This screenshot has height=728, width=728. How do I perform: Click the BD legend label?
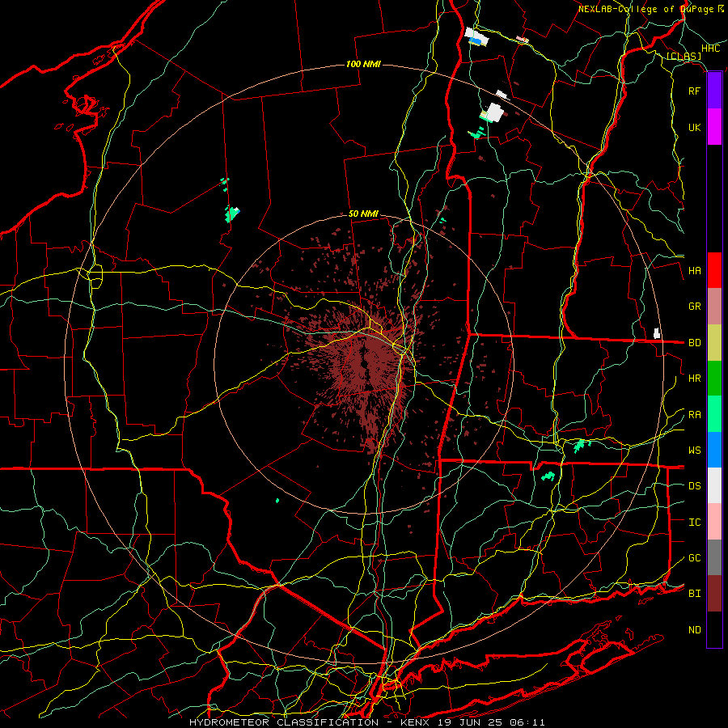(695, 342)
